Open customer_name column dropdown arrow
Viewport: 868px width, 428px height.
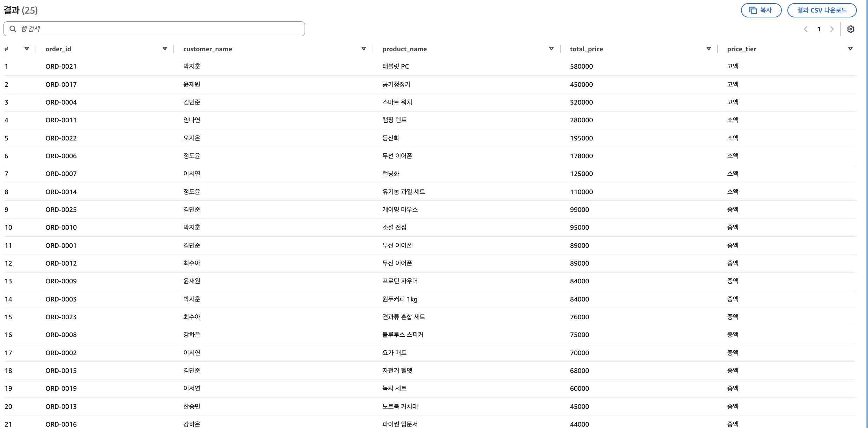364,49
